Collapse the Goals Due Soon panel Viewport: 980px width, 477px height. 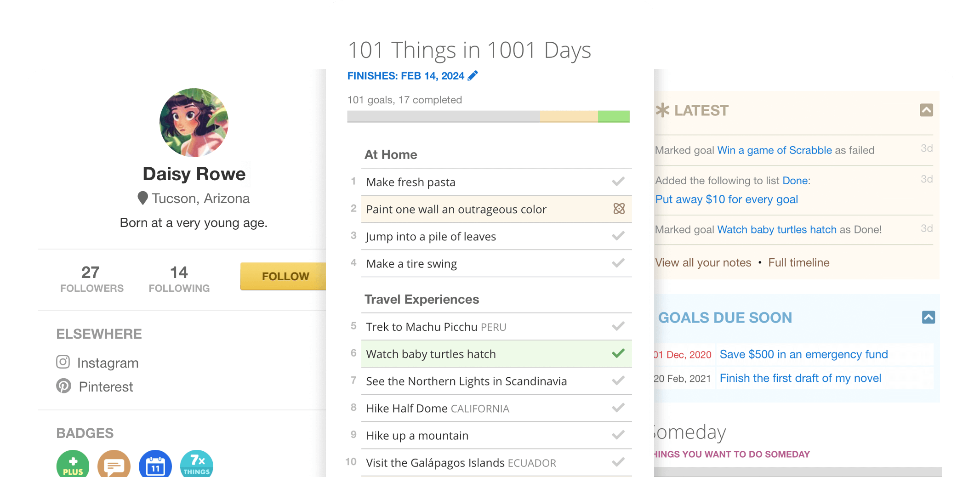pos(929,317)
